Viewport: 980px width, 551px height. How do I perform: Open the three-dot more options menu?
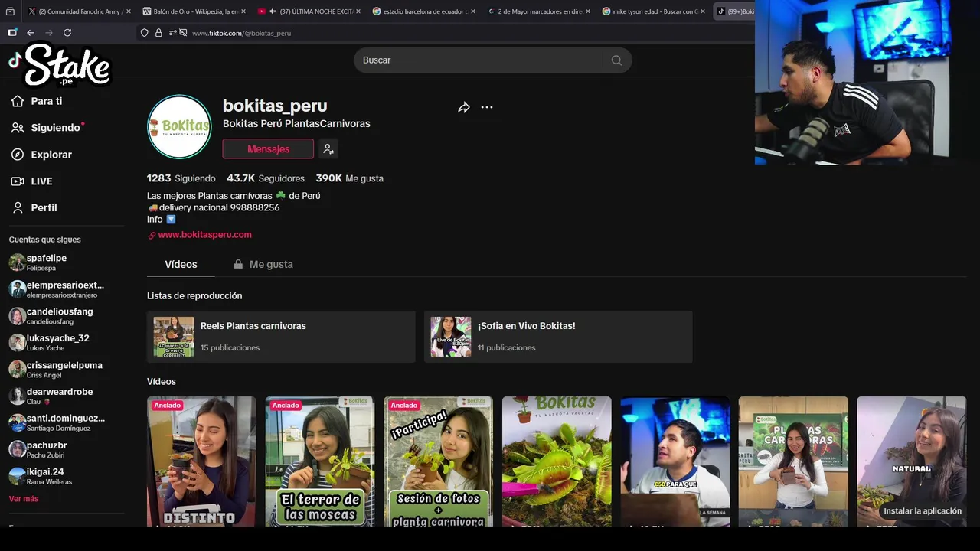pos(487,107)
